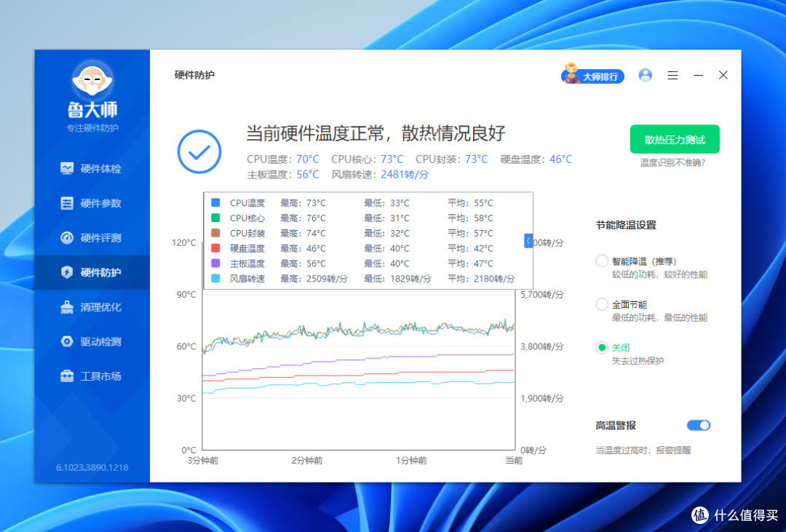This screenshot has width=786, height=532.
Task: Switch to 硬件评测 page
Action: pos(92,238)
